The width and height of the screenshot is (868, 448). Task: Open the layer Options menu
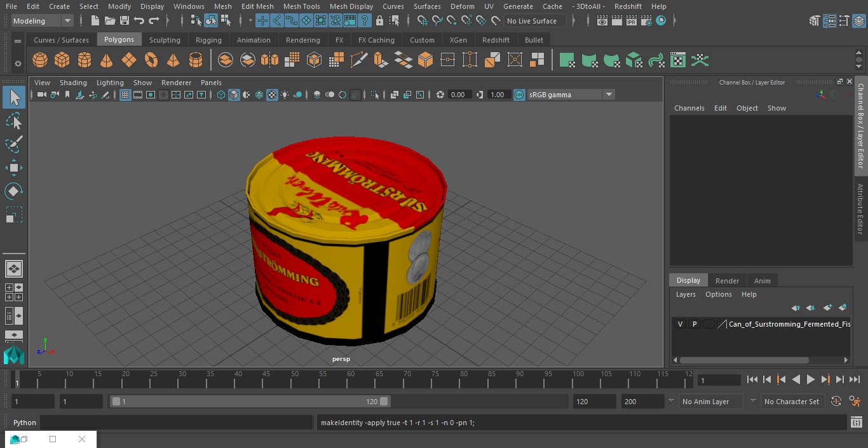(719, 294)
